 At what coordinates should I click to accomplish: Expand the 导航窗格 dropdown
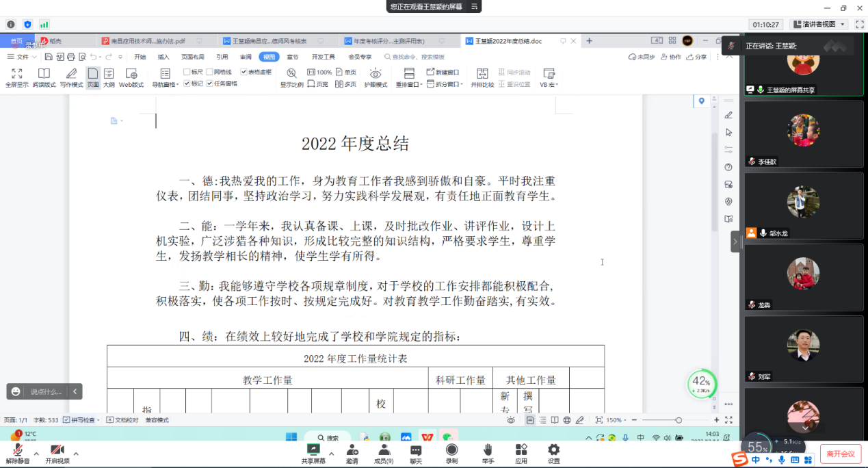tap(177, 85)
